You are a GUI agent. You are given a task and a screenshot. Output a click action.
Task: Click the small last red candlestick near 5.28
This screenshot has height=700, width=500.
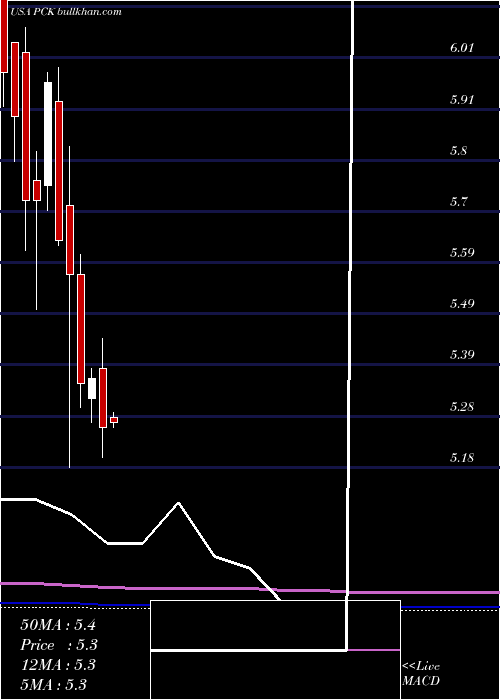(x=114, y=420)
